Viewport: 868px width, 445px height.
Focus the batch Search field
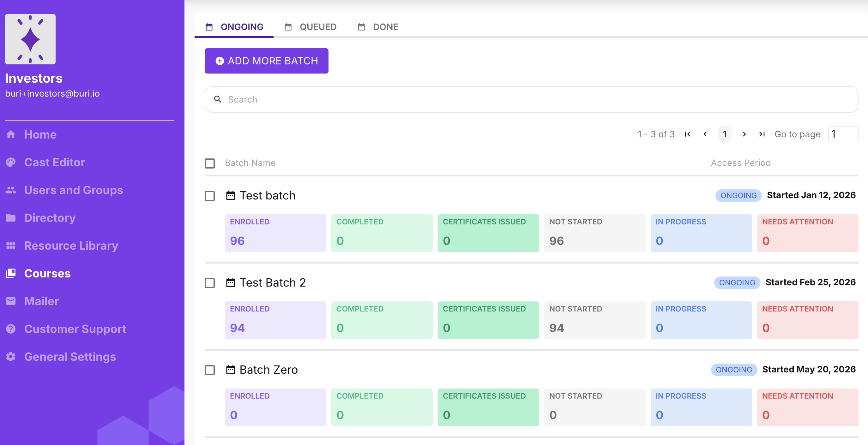click(x=531, y=99)
